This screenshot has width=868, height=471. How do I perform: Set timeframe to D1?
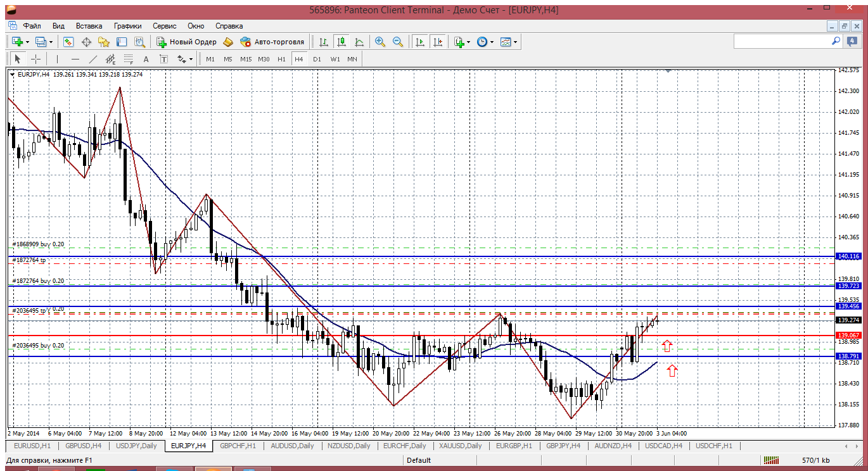[317, 59]
